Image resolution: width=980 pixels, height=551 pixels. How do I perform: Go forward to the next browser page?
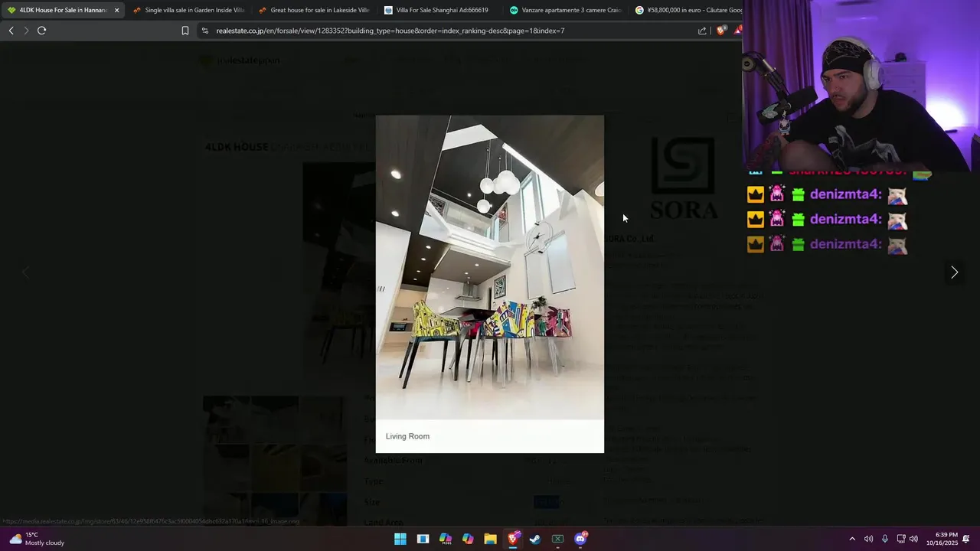(26, 31)
